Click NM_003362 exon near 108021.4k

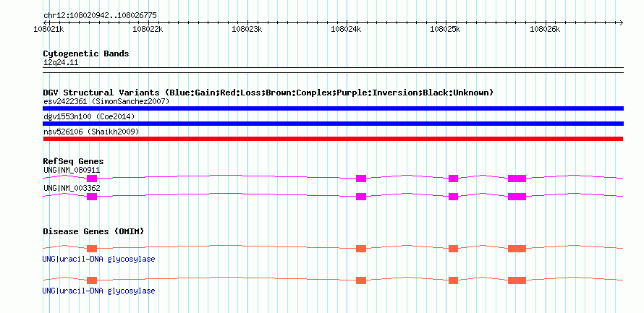click(92, 197)
